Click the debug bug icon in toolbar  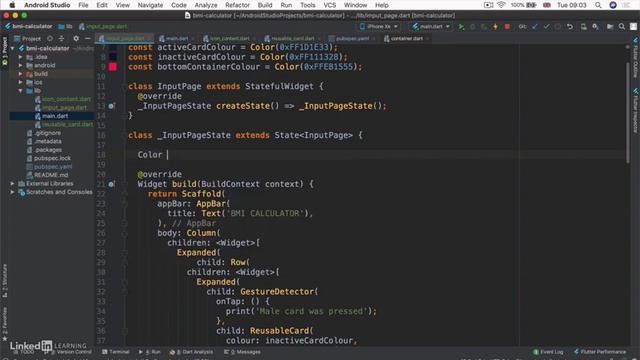click(x=473, y=27)
